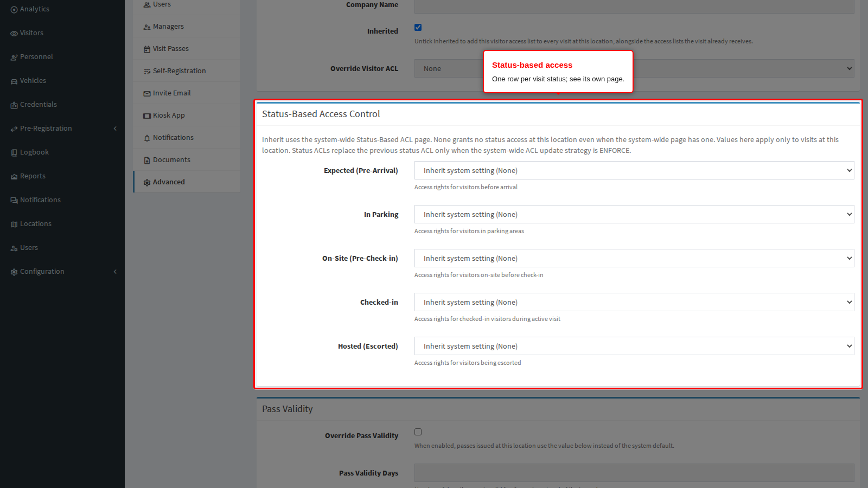Open the Expected (Pre-Arrival) dropdown
The width and height of the screenshot is (868, 488).
click(634, 170)
